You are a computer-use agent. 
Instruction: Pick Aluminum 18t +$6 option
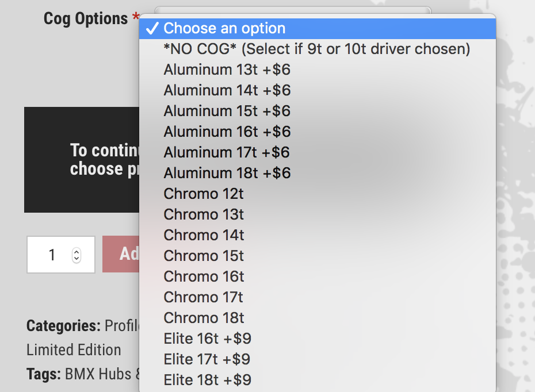(227, 173)
